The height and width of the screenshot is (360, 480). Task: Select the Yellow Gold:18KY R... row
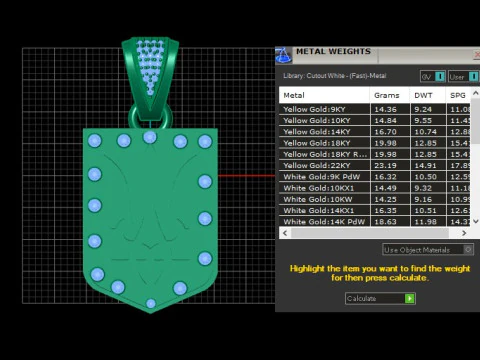(x=375, y=154)
